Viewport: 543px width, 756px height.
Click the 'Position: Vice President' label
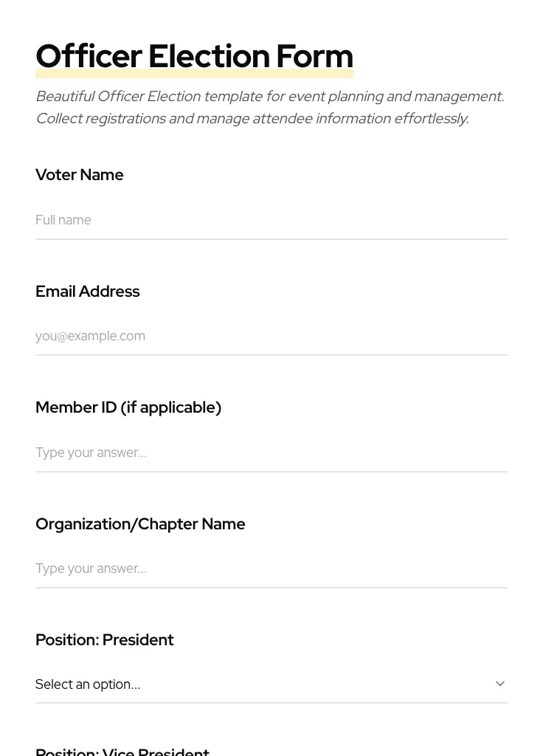click(122, 751)
